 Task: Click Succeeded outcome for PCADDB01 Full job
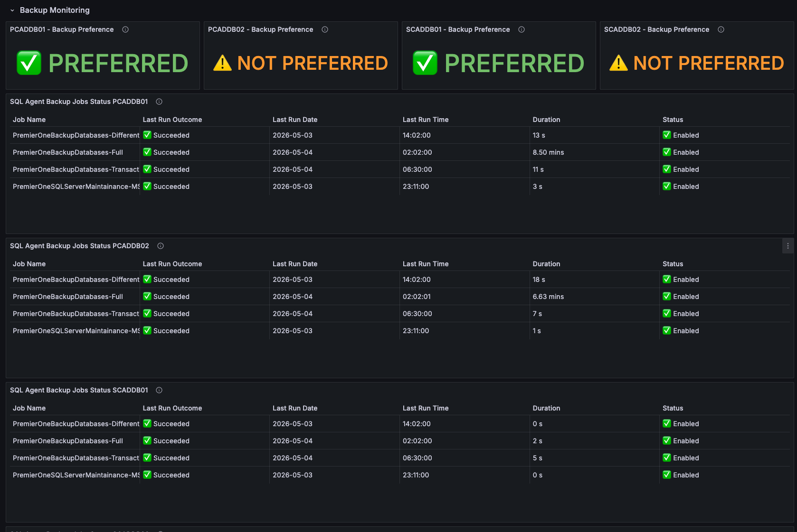point(166,152)
